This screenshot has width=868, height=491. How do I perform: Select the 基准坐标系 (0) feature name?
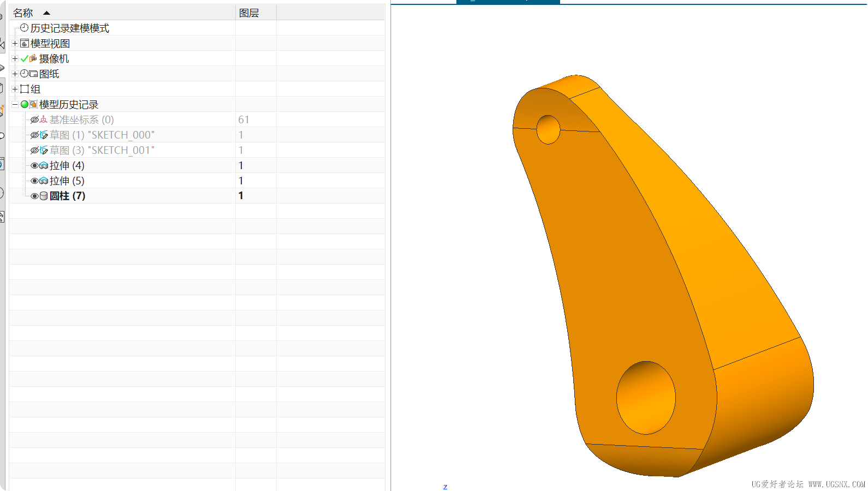point(82,119)
